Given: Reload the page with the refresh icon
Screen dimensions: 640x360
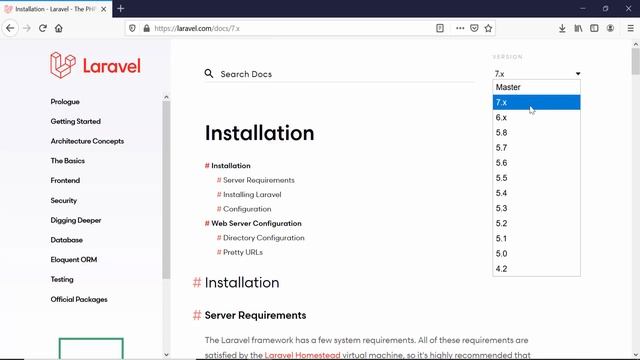Looking at the screenshot, I should 43,28.
